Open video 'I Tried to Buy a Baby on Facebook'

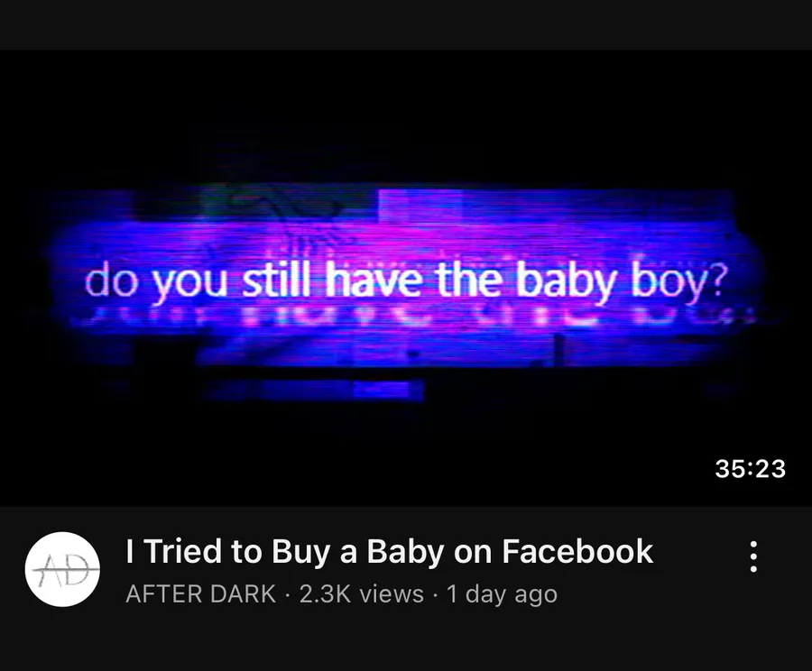point(389,551)
